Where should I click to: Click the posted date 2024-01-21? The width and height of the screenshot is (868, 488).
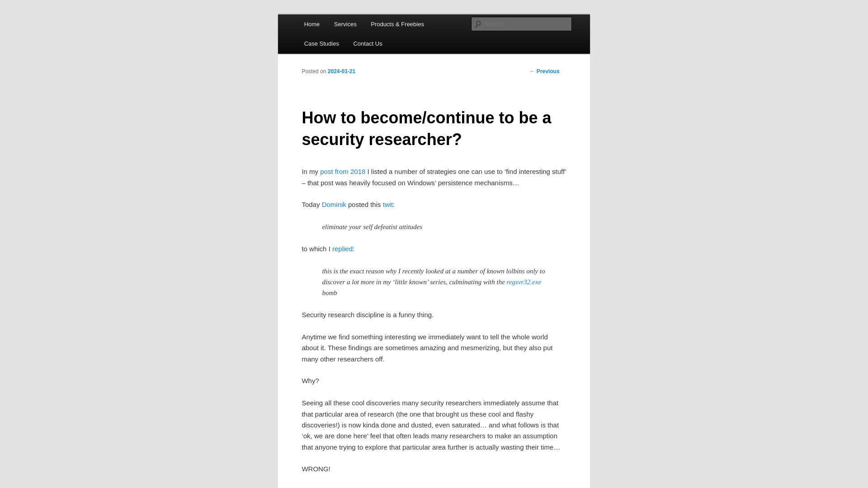342,71
